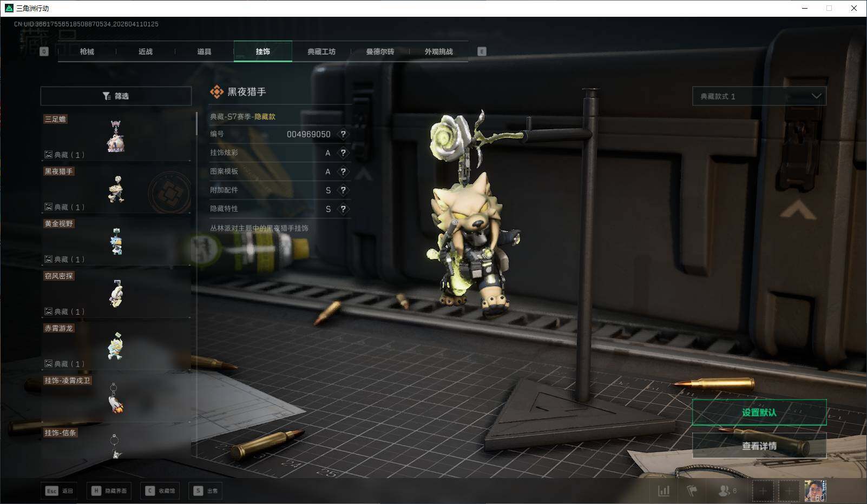
Task: Go to the 曼德尔砖 tab
Action: (x=380, y=51)
